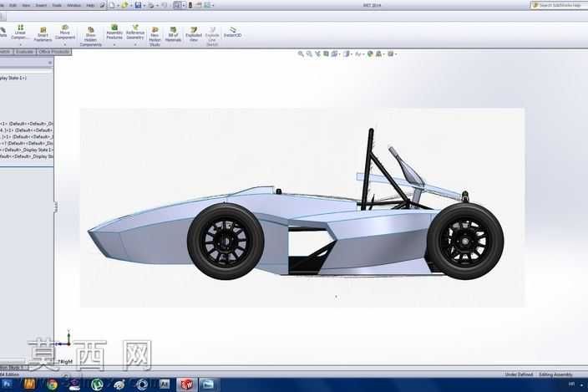Screen dimensions: 588x392
Task: Click the Search SolidWorks Help field
Action: pyautogui.click(x=559, y=5)
